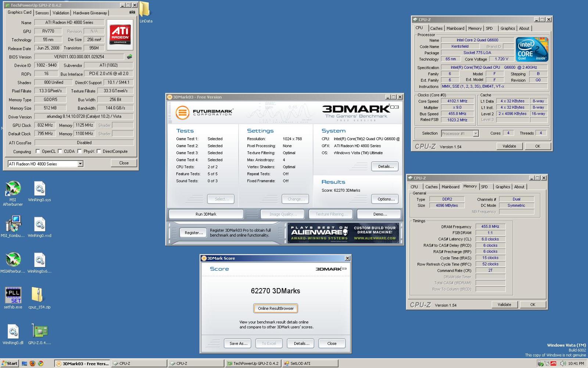Open SPD tab in CPU-Z memory timings window

click(x=484, y=187)
